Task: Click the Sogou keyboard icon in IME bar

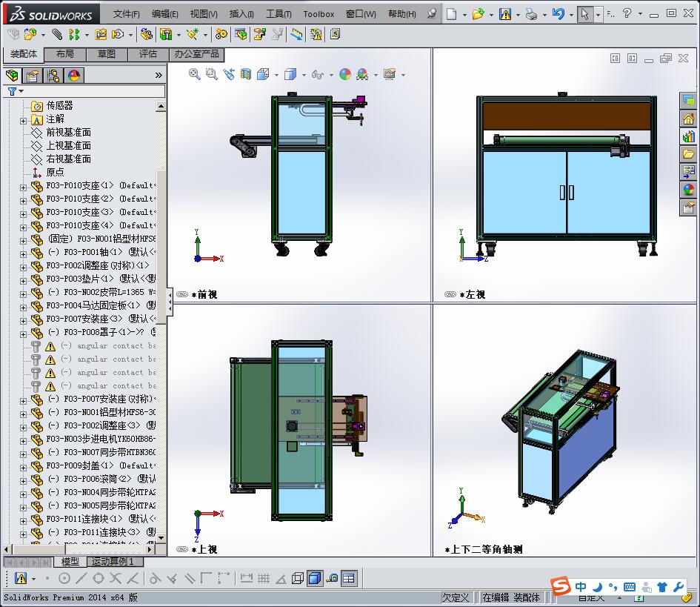Action: point(630,586)
